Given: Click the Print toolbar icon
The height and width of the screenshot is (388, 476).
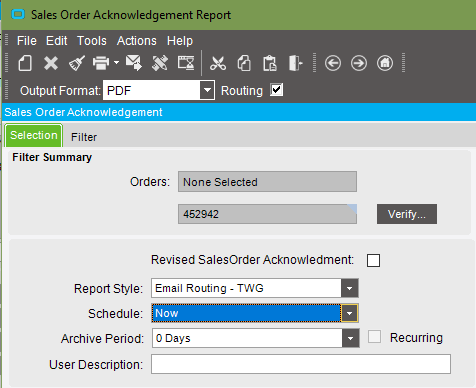Looking at the screenshot, I should pos(101,63).
